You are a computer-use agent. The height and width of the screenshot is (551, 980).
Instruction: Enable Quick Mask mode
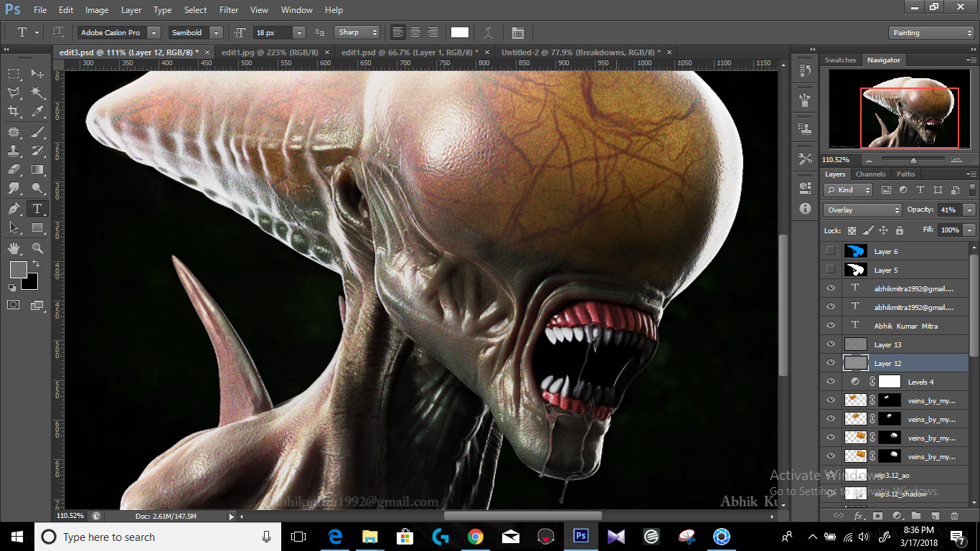pos(14,305)
